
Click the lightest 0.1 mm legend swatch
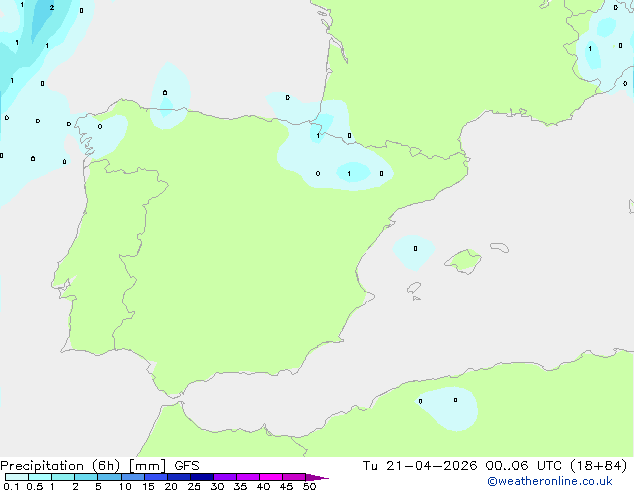(17, 477)
